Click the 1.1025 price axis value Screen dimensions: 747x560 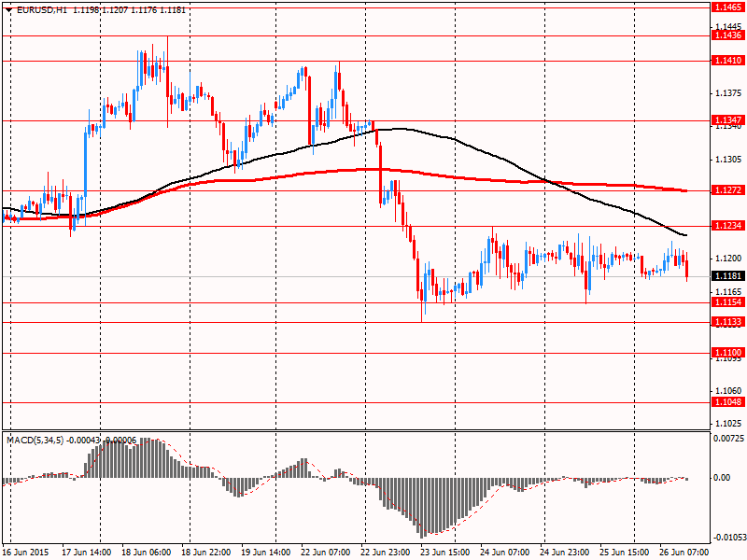(729, 424)
